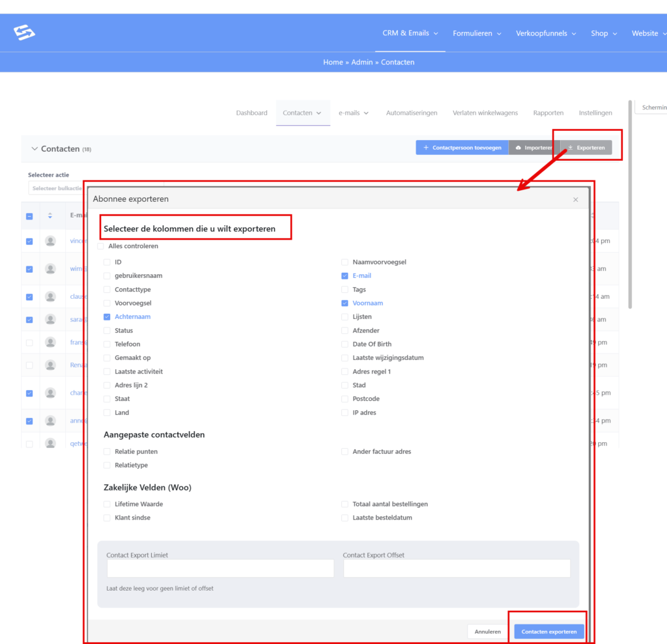667x644 pixels.
Task: Open the Rapporten tab
Action: click(x=548, y=113)
